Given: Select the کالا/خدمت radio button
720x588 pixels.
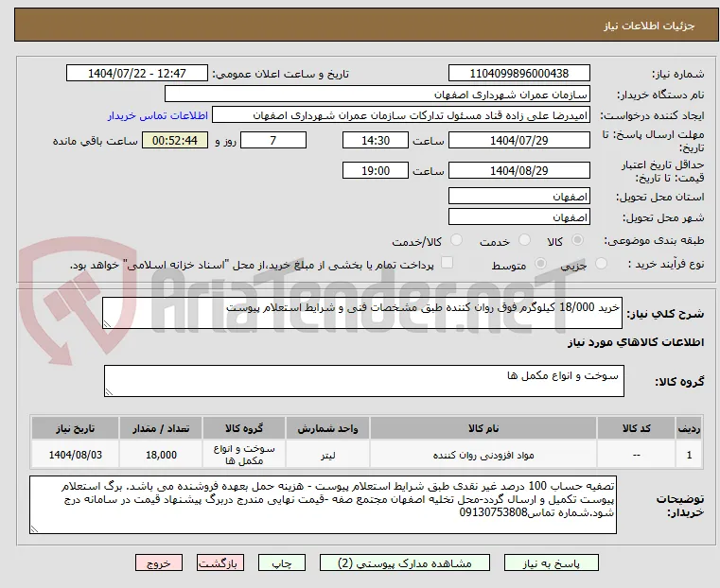Looking at the screenshot, I should (456, 240).
